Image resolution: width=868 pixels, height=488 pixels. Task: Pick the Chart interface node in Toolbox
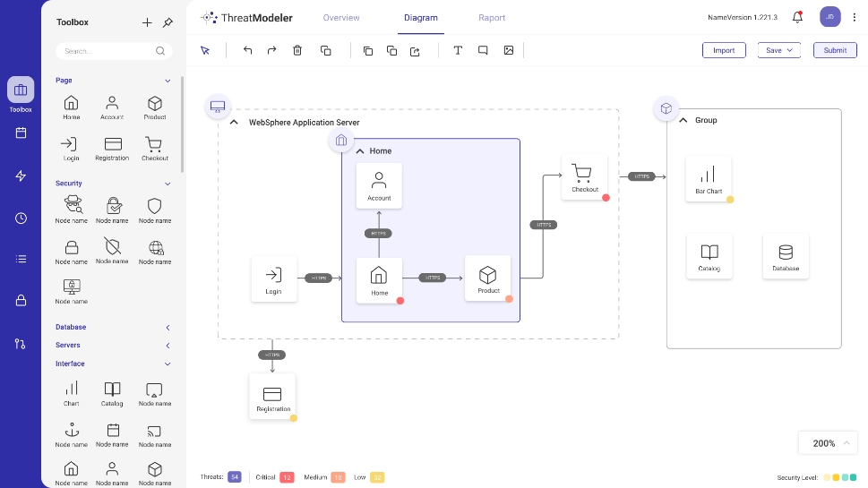[x=72, y=394]
